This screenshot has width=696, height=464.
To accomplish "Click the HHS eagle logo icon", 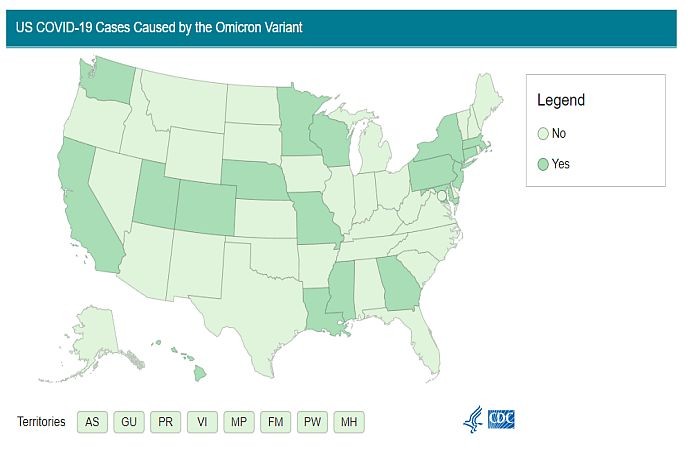I will 473,420.
